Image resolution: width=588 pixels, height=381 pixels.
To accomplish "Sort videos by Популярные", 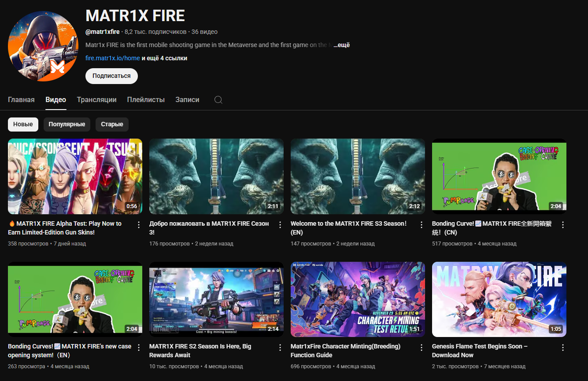I will [x=67, y=125].
